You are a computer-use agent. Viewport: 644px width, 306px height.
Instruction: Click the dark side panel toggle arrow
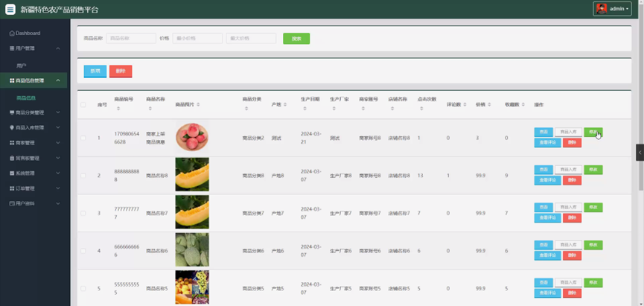pyautogui.click(x=640, y=153)
